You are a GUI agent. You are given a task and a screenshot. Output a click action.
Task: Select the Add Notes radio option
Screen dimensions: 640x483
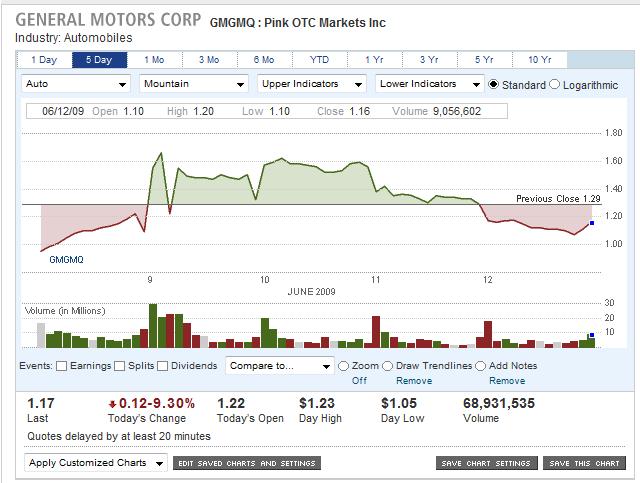[x=480, y=366]
